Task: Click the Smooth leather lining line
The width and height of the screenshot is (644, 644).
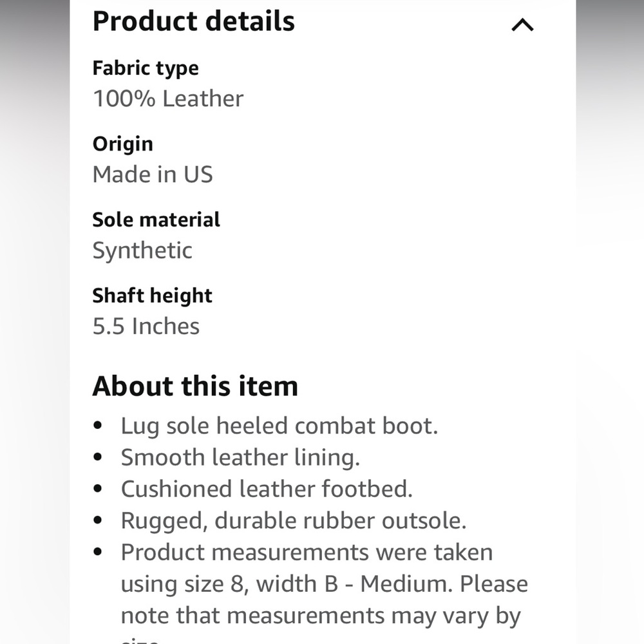Action: 240,458
